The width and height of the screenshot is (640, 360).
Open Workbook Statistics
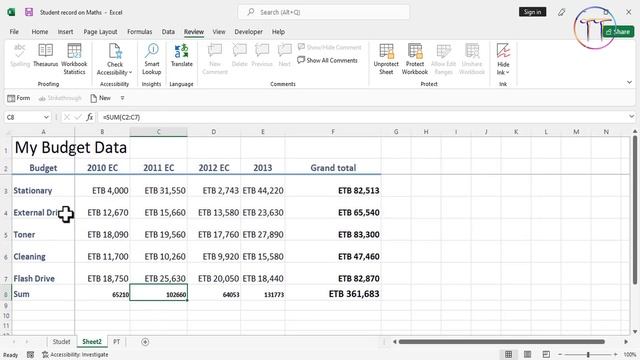coord(74,59)
